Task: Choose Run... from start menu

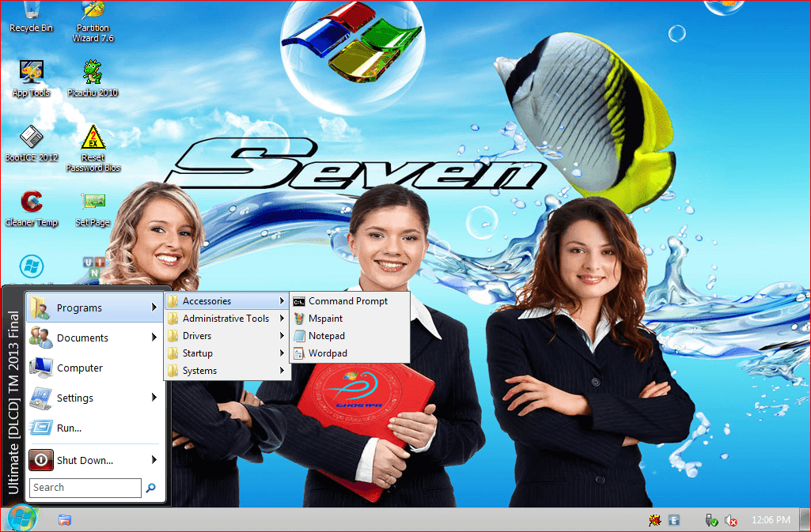Action: (93, 428)
